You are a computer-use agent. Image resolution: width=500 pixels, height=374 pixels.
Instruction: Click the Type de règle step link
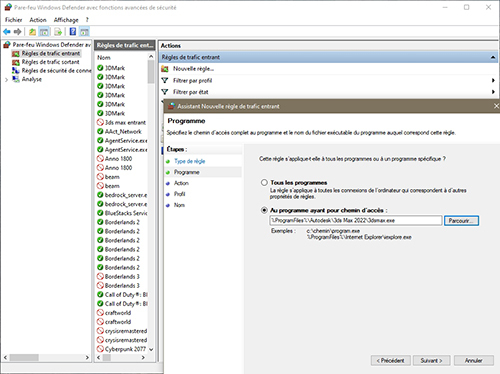[190, 161]
